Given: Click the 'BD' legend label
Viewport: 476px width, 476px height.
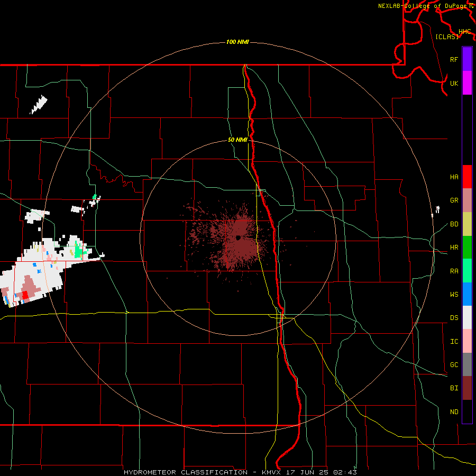Looking at the screenshot, I should click(x=454, y=224).
